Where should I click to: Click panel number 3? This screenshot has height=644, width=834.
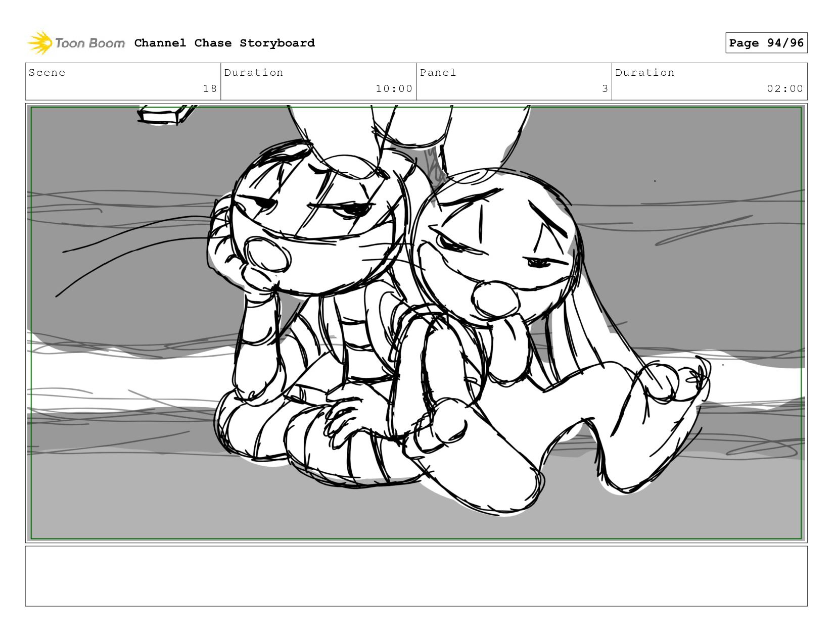(x=605, y=89)
